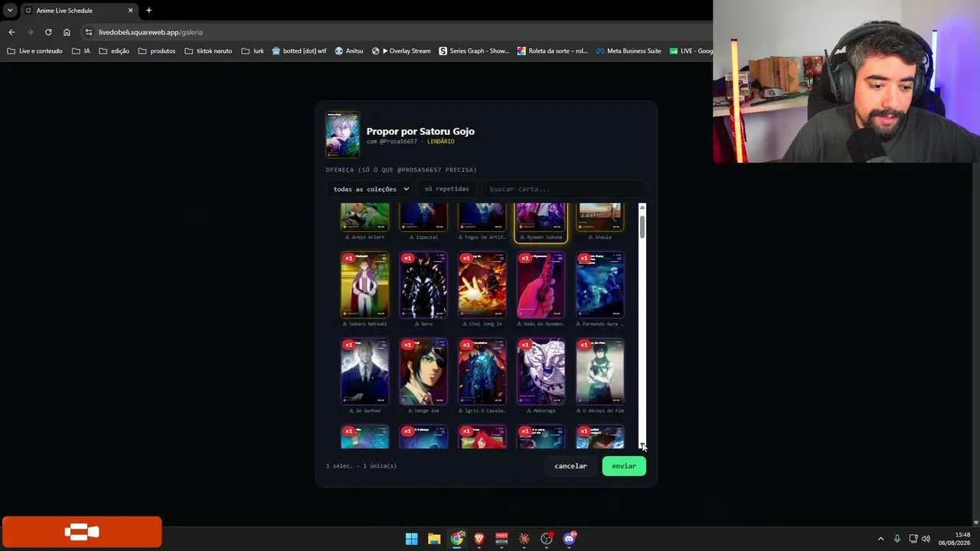Open the Series Graph bookmark
This screenshot has height=551, width=980.
474,51
